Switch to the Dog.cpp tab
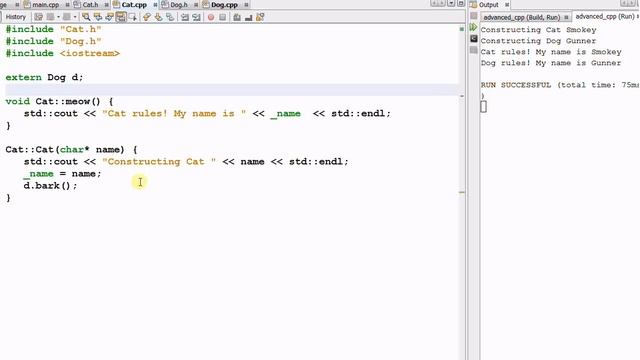The image size is (640, 360). pyautogui.click(x=224, y=5)
